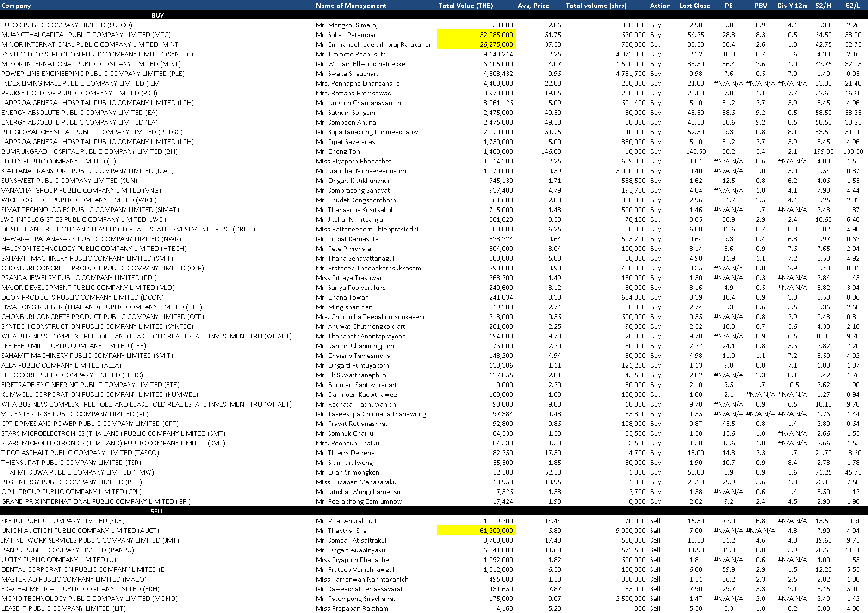Select DUSIT THANI FREEHOLD (DREIT) cell
868x613 pixels.
point(128,229)
